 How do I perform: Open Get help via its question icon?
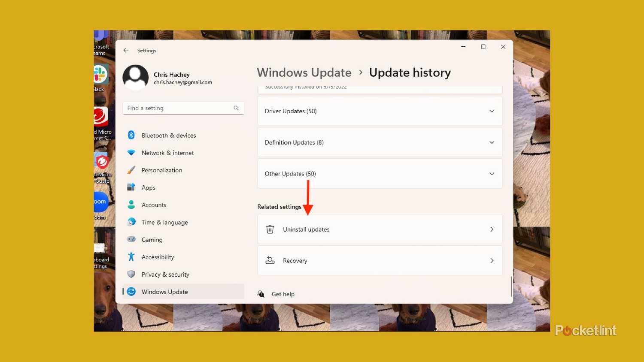(x=261, y=294)
